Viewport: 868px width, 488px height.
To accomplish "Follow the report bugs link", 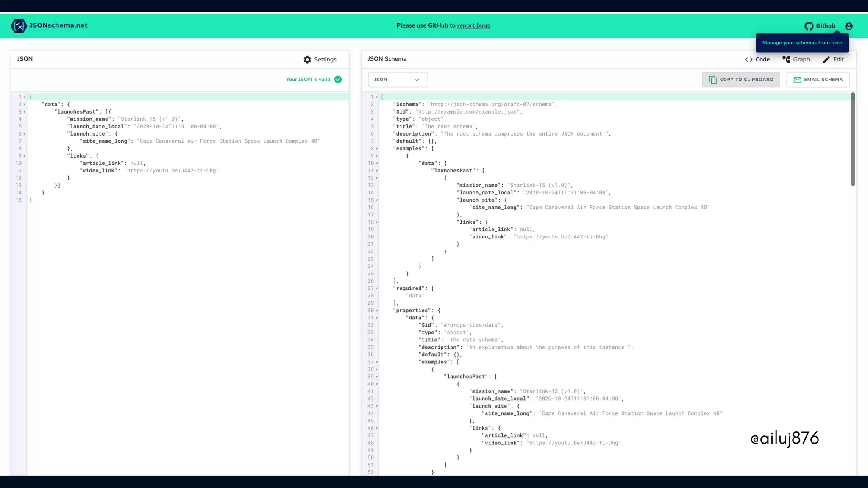I will click(x=473, y=26).
